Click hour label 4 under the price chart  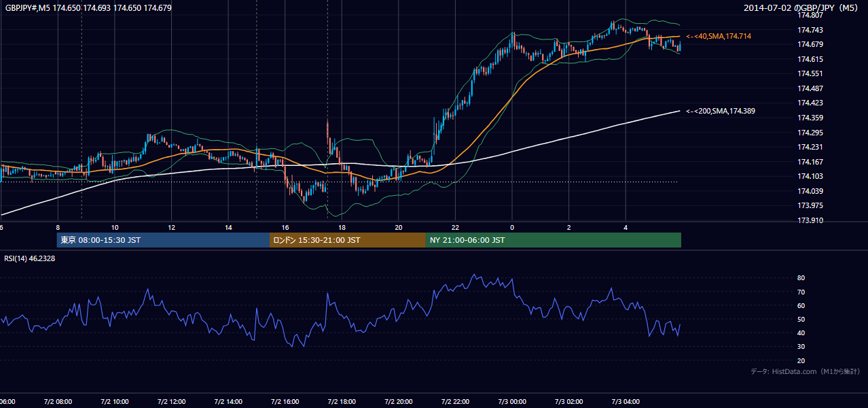point(626,227)
